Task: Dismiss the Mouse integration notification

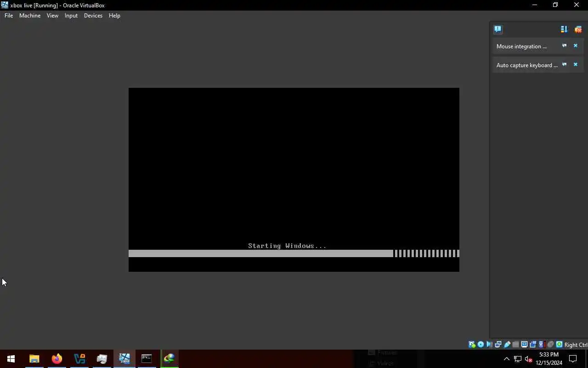Action: pyautogui.click(x=575, y=46)
